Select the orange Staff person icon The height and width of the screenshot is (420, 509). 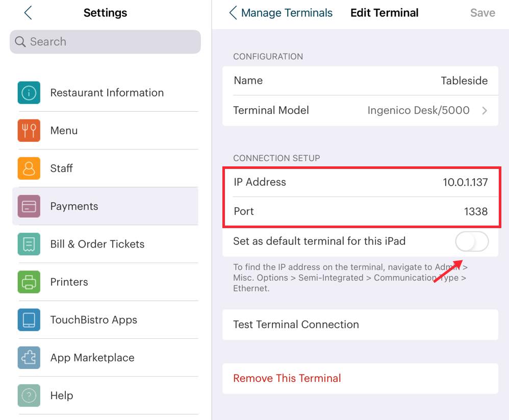pos(29,168)
